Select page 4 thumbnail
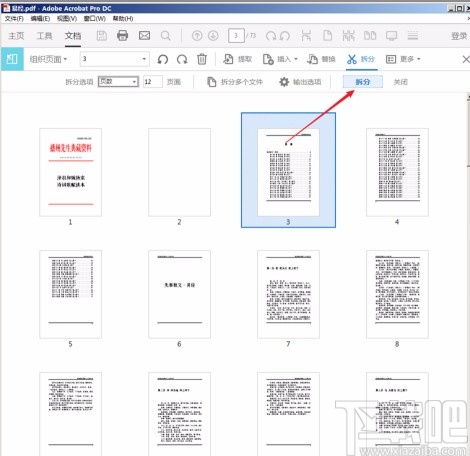 (397, 172)
